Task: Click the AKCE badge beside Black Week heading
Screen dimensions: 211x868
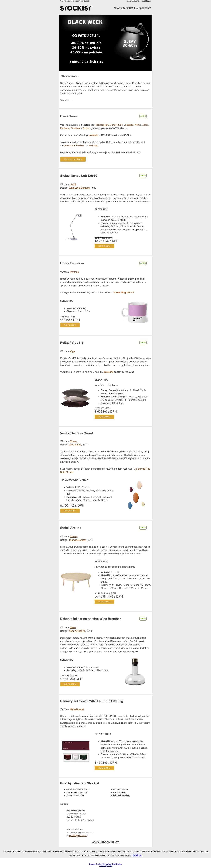Action: tap(143, 116)
